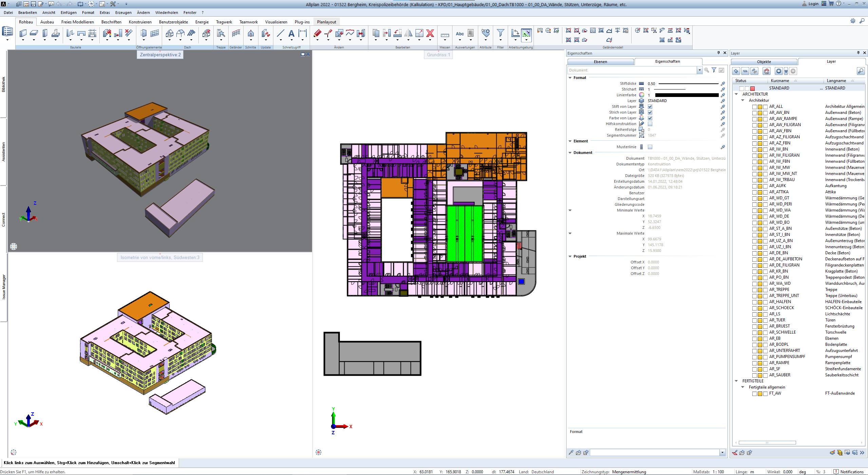The width and height of the screenshot is (868, 475).
Task: Collapse the Format section in Eigenschaften
Action: click(570, 78)
